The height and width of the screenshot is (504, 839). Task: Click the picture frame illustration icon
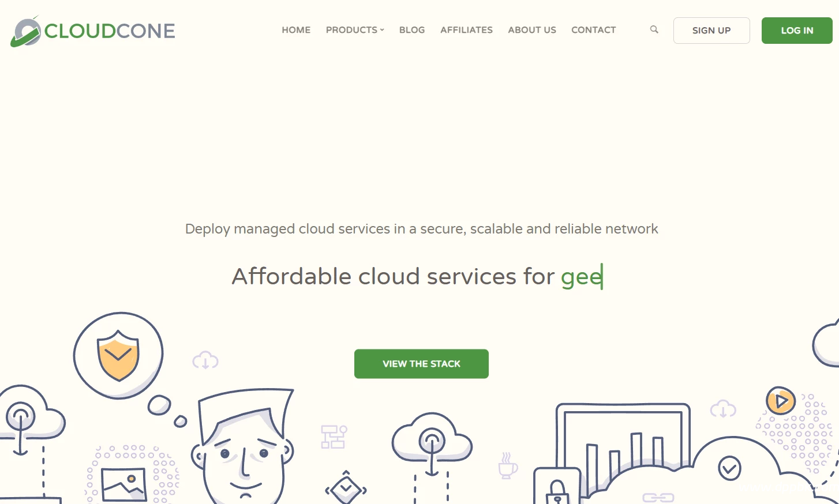click(123, 483)
